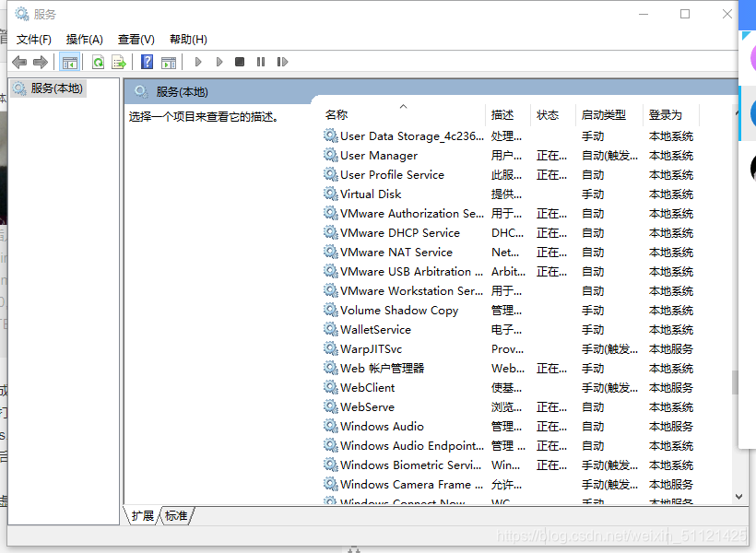
Task: Open the Help question mark icon
Action: coord(148,62)
